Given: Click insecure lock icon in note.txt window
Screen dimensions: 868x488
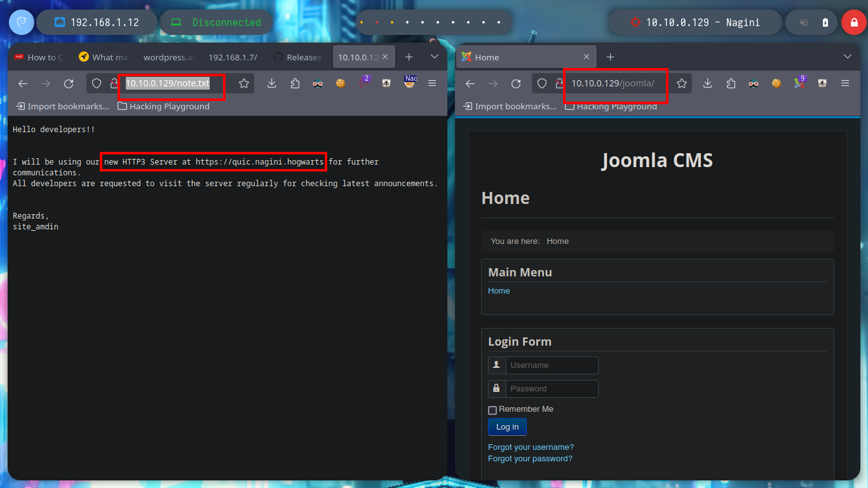Looking at the screenshot, I should pos(114,83).
